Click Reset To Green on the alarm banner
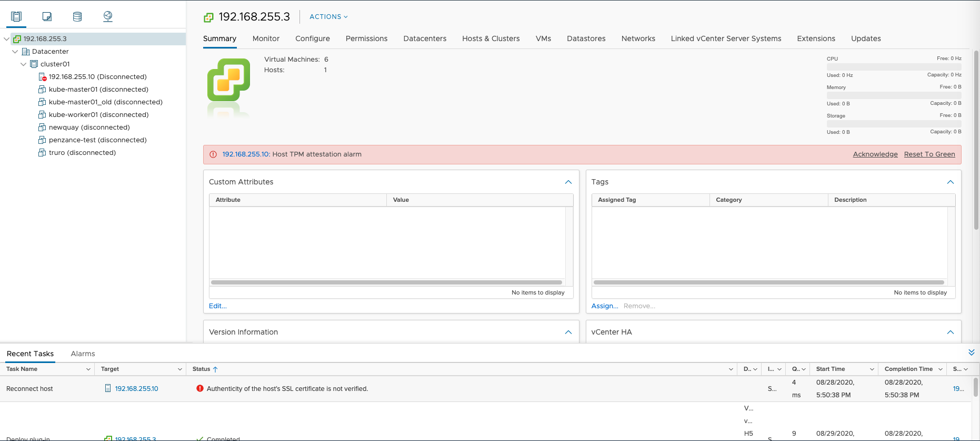 point(929,154)
